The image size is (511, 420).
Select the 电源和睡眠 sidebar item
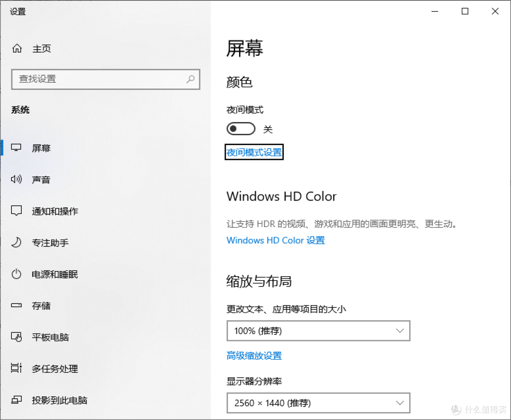55,274
